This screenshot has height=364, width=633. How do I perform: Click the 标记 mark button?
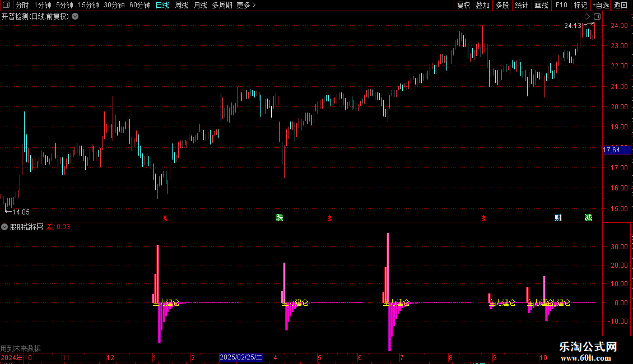[580, 5]
